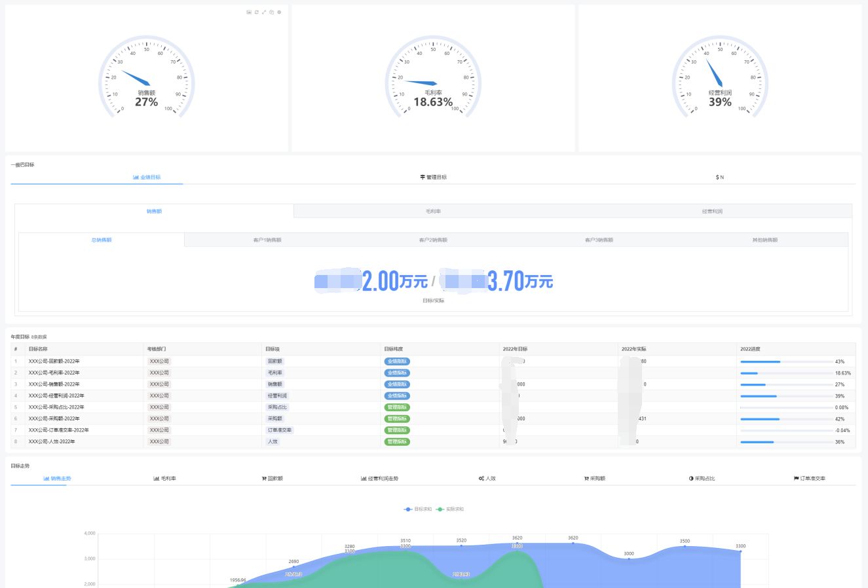This screenshot has height=588, width=868.
Task: Open the $ N tab
Action: pyautogui.click(x=720, y=177)
